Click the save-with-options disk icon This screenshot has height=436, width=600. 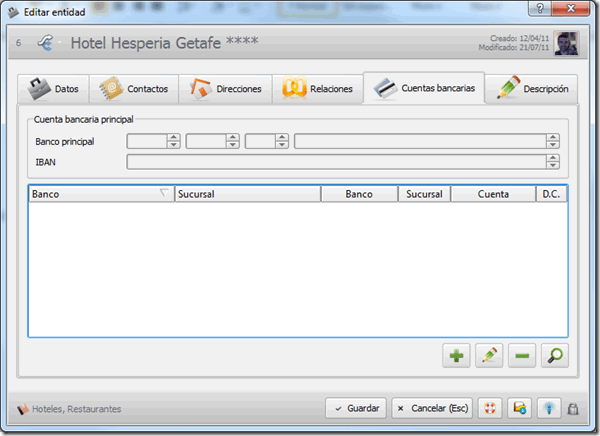click(520, 408)
